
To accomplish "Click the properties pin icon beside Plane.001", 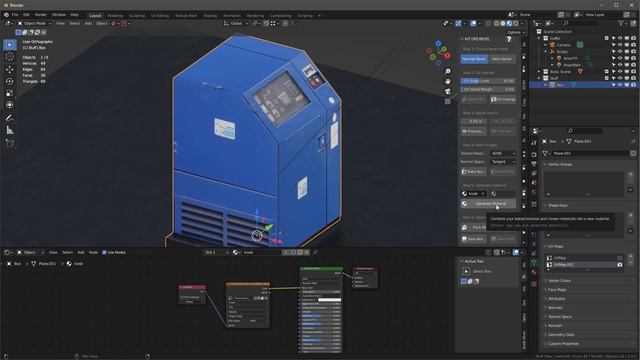I will (633, 141).
